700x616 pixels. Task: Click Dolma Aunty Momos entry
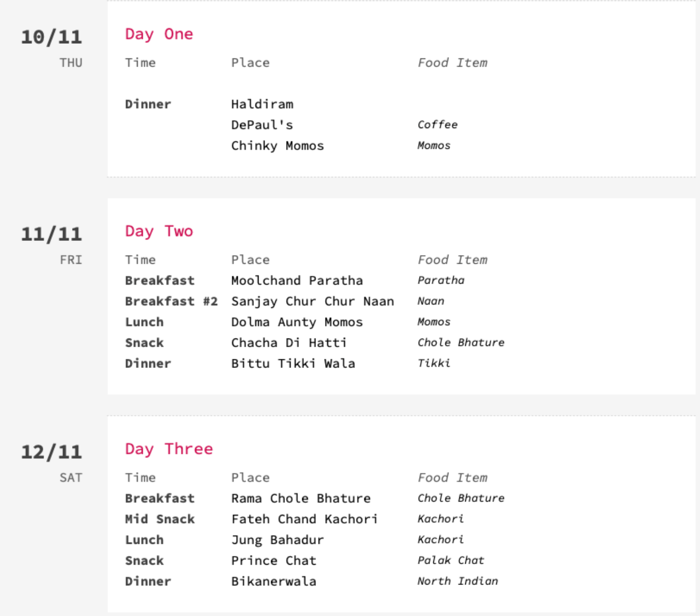[x=297, y=322]
